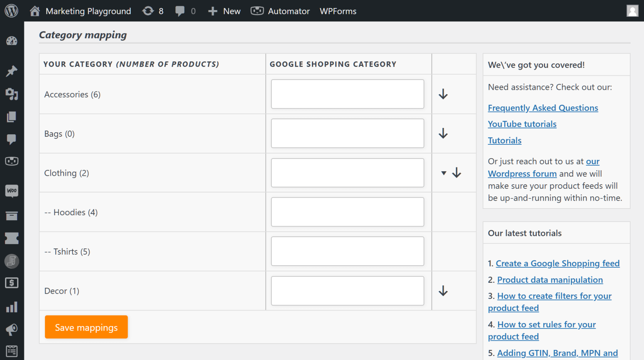
Task: Click the down arrow beside Decor
Action: [443, 291]
